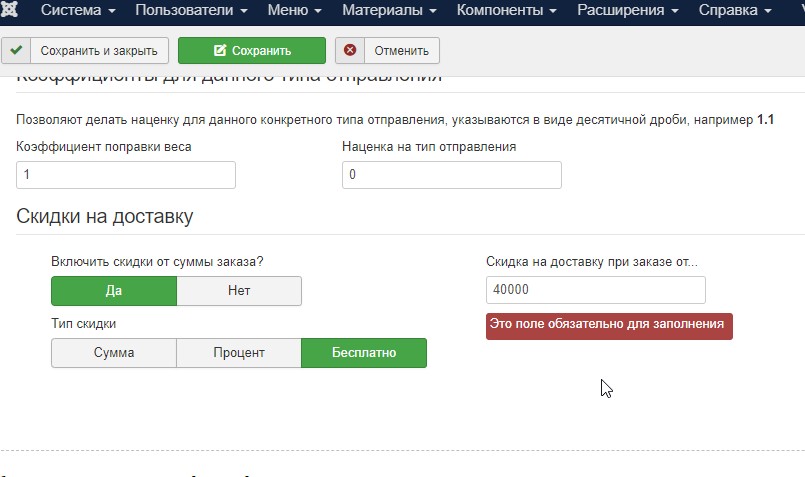This screenshot has height=477, width=805.
Task: Click the red cancel icon on Отменить
Action: [x=349, y=50]
